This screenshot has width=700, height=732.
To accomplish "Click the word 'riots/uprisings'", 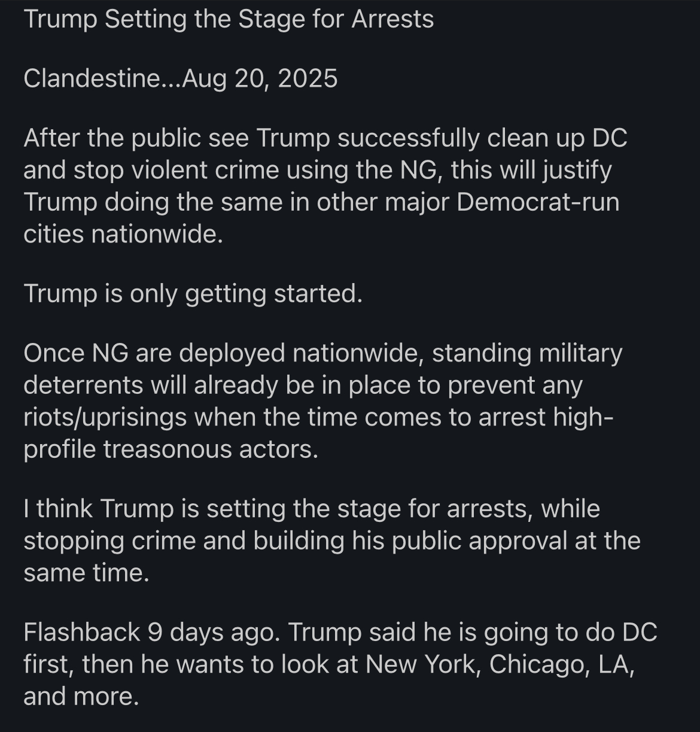I will (x=105, y=417).
